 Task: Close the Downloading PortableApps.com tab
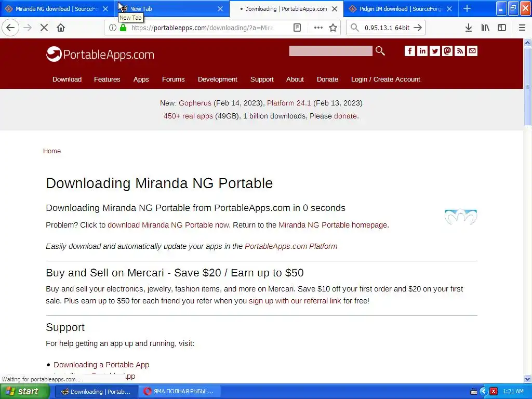(335, 9)
